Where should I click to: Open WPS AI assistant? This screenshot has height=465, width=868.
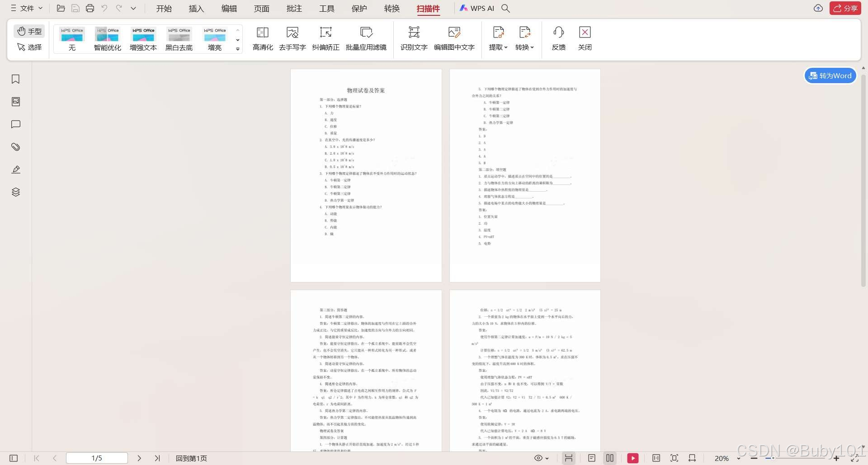477,8
